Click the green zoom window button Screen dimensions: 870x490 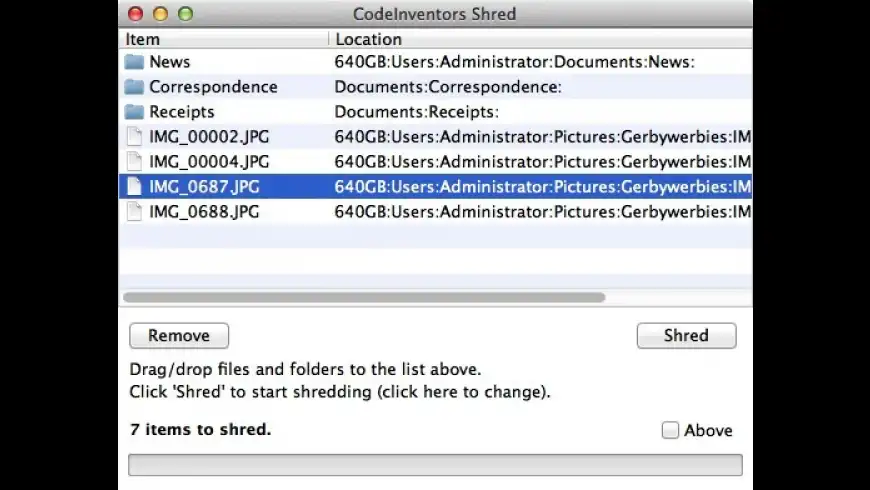tap(185, 14)
